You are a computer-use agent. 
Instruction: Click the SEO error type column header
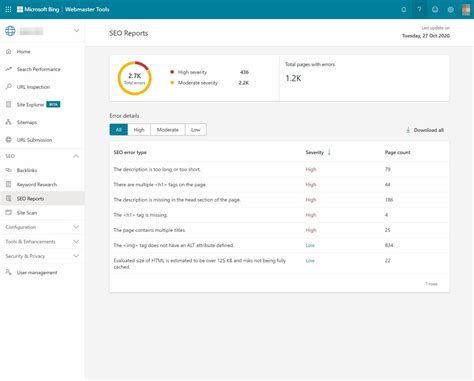tap(130, 152)
